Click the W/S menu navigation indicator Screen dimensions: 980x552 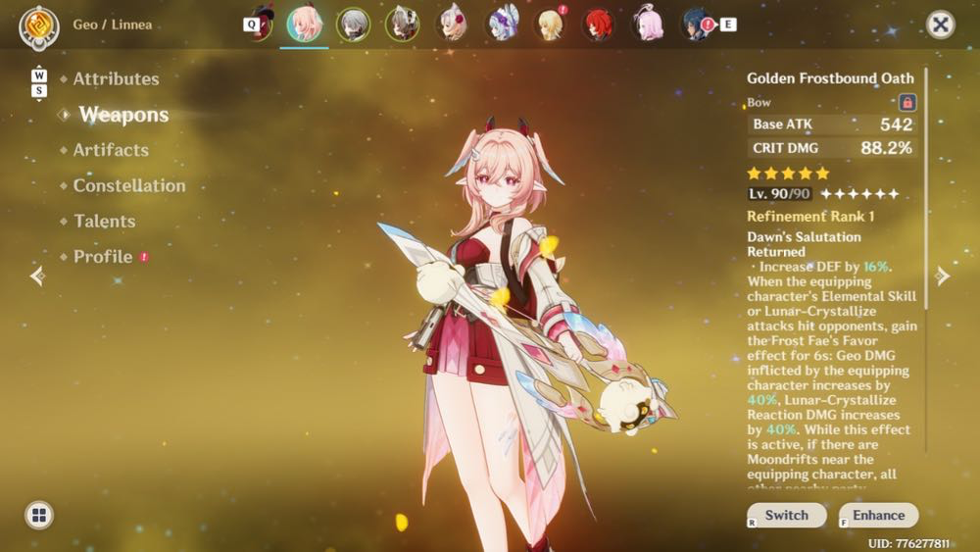point(39,83)
